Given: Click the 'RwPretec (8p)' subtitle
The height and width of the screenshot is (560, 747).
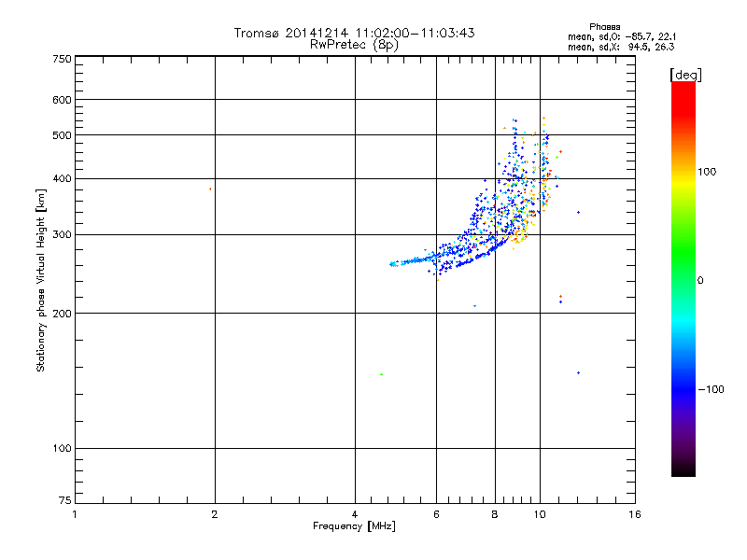Looking at the screenshot, I should point(354,45).
